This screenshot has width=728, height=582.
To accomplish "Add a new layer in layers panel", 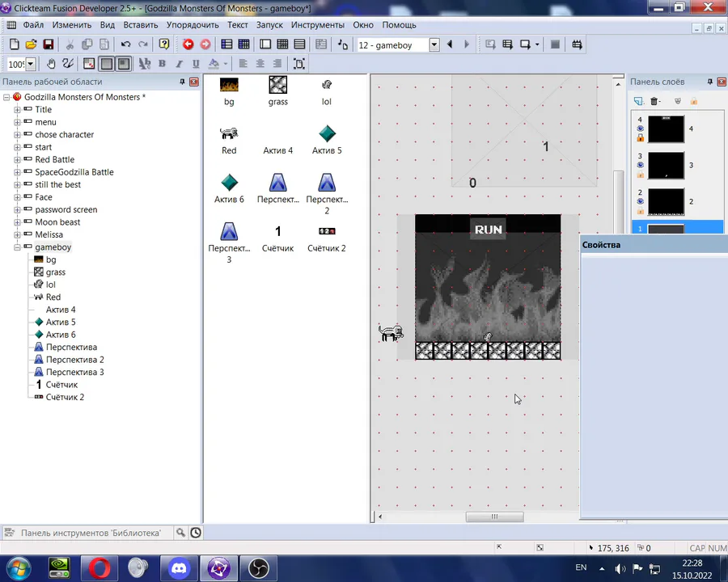I will [638, 101].
